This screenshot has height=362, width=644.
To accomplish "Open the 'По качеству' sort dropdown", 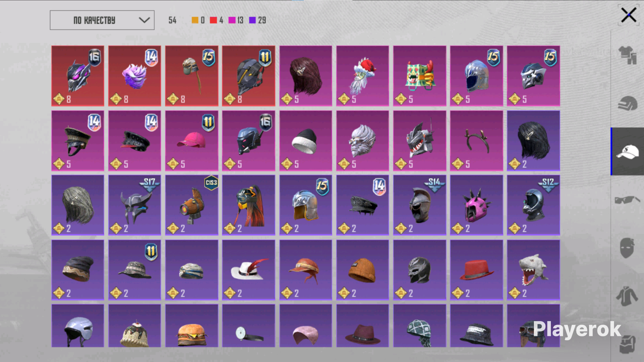I will [x=102, y=20].
